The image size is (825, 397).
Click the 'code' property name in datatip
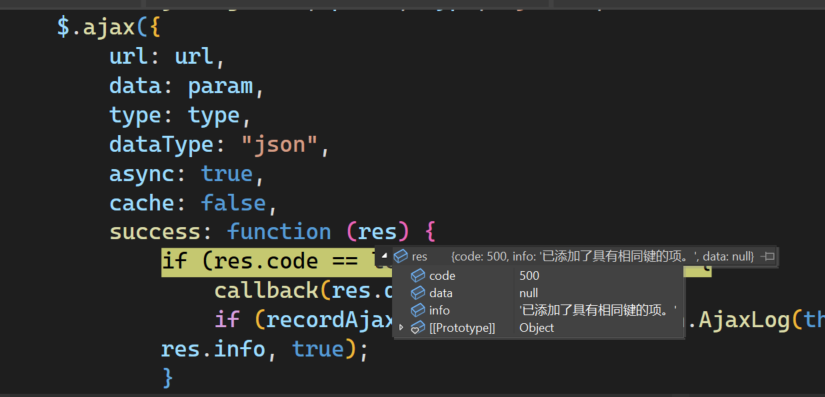442,276
